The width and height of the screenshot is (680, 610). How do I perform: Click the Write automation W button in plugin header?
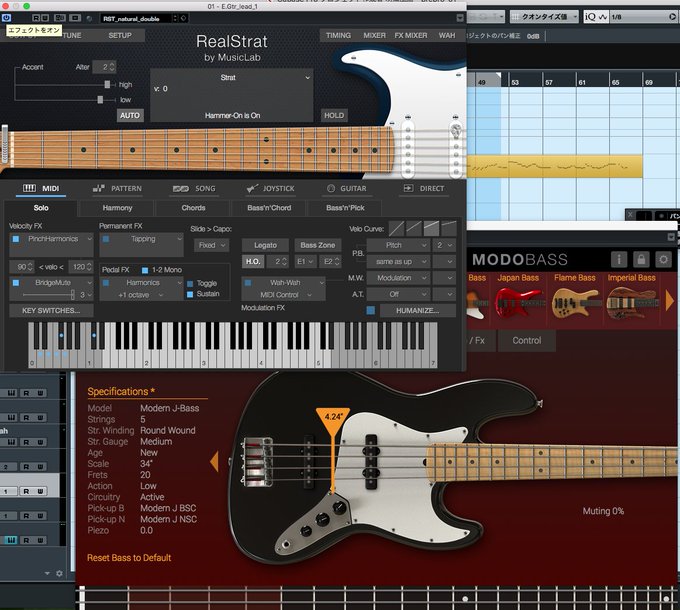45,18
